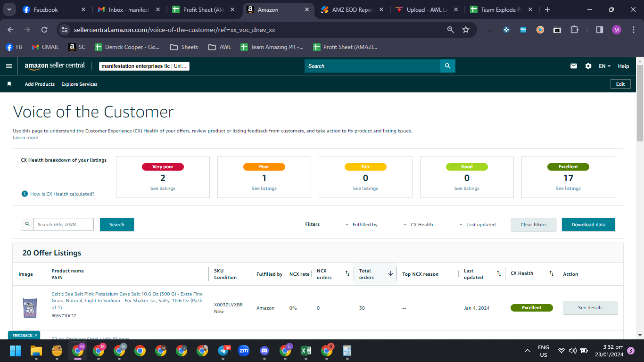Click the Help link in the header
The image size is (644, 362).
(623, 66)
